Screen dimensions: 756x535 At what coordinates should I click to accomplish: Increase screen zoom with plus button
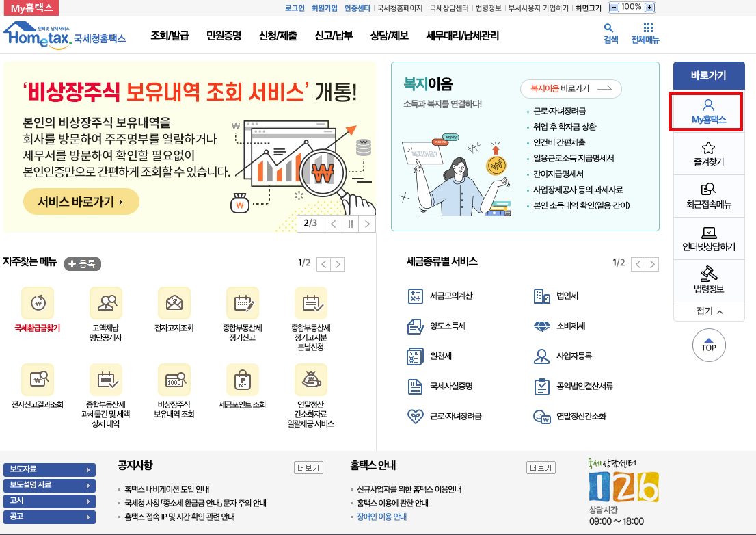point(650,8)
